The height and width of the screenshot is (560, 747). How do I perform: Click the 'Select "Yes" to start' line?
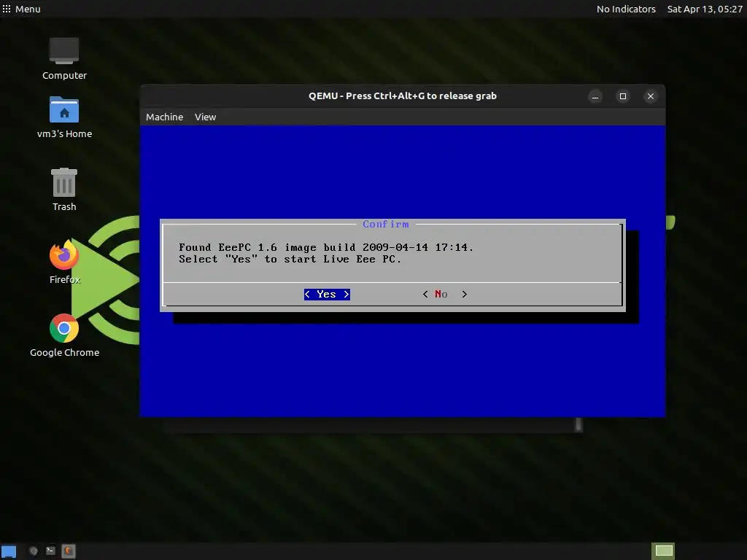pos(290,260)
